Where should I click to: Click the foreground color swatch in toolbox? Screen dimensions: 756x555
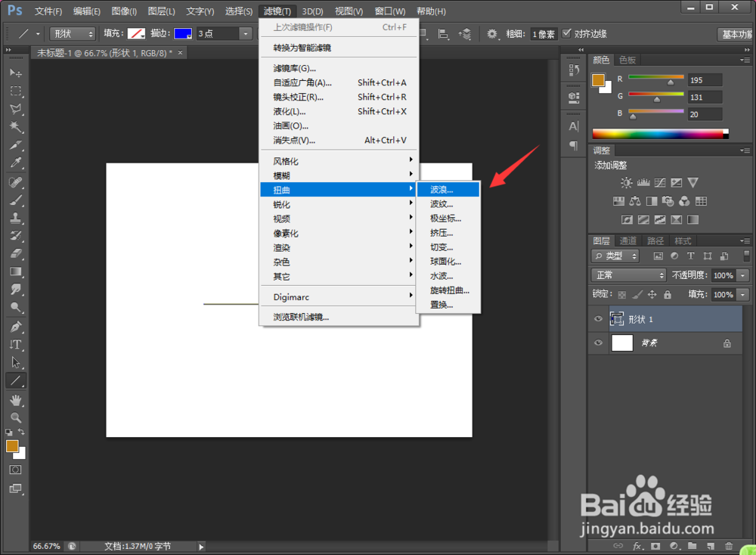click(x=12, y=447)
